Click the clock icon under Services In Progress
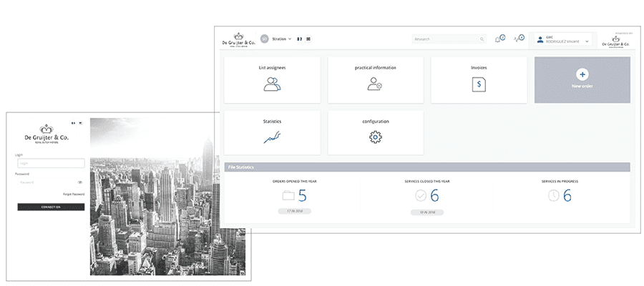 coord(554,196)
